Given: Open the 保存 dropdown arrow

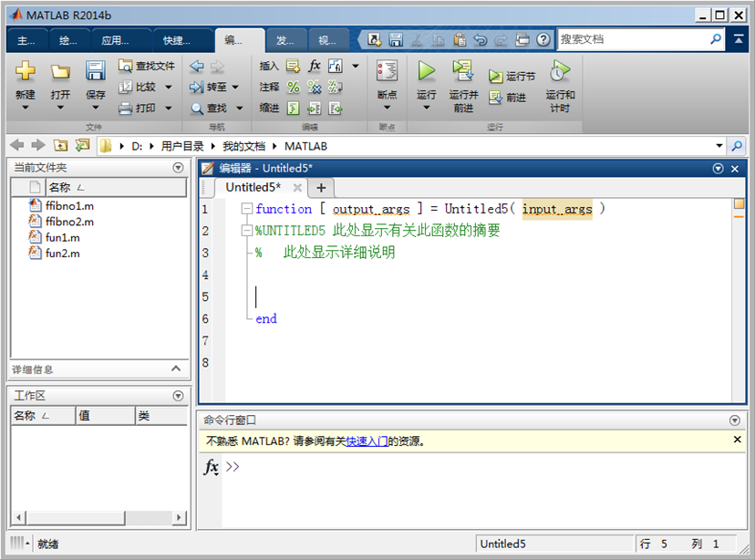Looking at the screenshot, I should click(x=96, y=108).
